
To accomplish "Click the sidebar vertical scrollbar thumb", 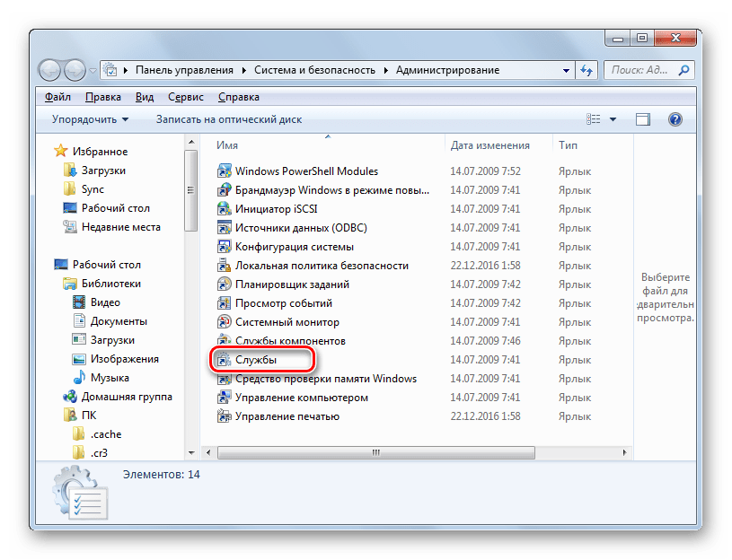I will pyautogui.click(x=190, y=189).
